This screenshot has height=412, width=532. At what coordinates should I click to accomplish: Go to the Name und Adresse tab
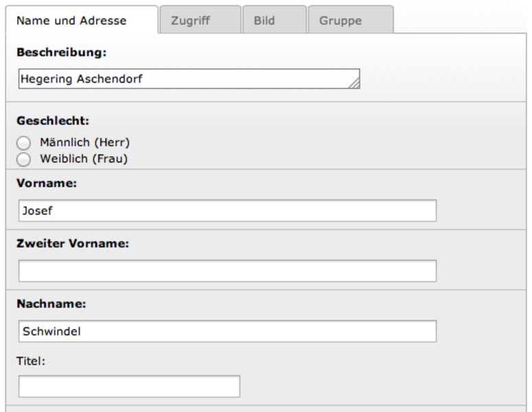(82, 20)
